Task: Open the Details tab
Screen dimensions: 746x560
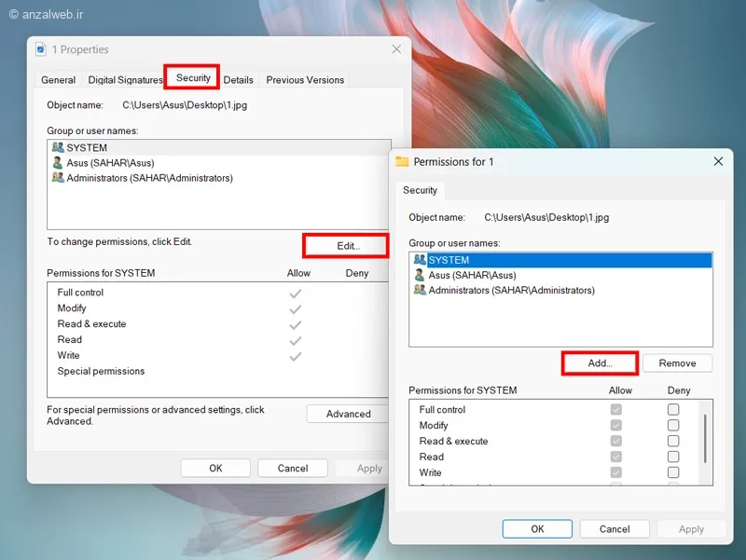Action: (239, 80)
